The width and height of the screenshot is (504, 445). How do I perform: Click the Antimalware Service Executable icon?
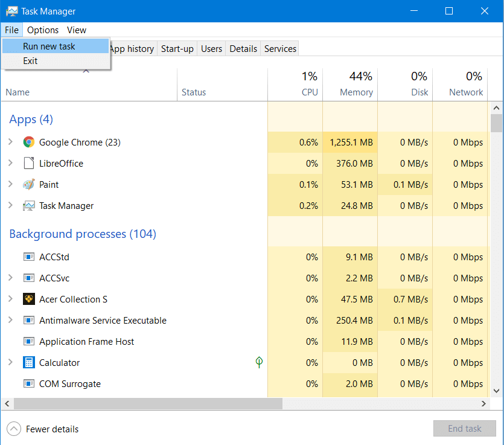coord(28,321)
